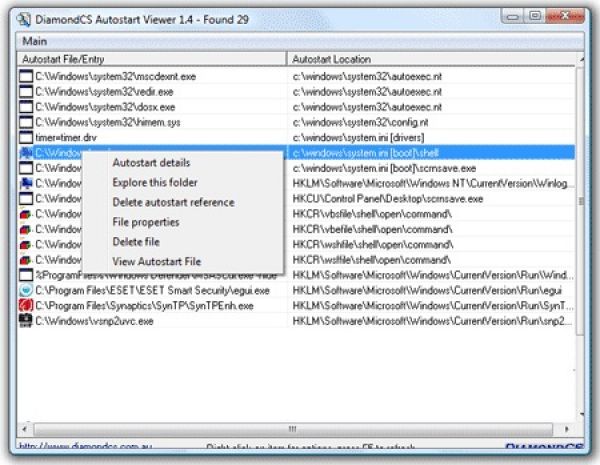This screenshot has width=600, height=465.
Task: Click the Windows NT CurrentVersion Winlogon cell
Action: [433, 184]
